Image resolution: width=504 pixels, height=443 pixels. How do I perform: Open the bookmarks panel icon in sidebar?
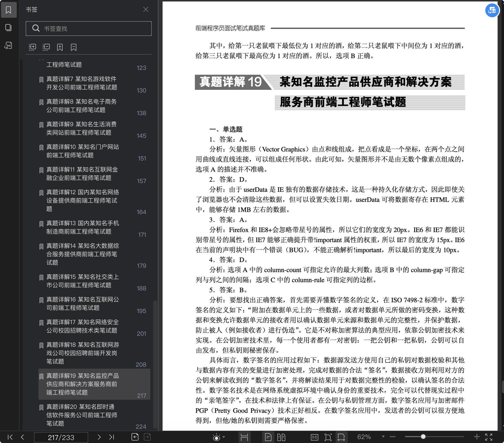pos(9,10)
